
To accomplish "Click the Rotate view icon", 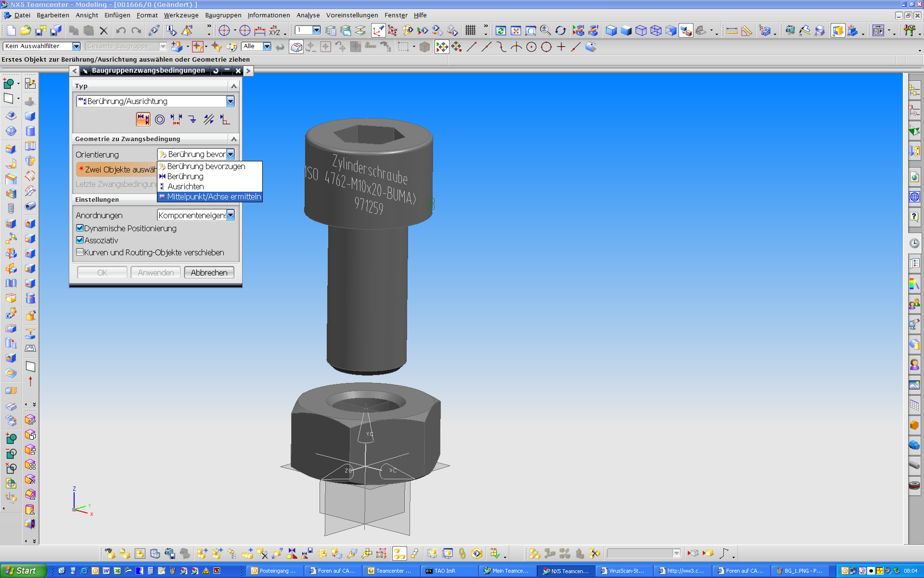I will click(561, 31).
